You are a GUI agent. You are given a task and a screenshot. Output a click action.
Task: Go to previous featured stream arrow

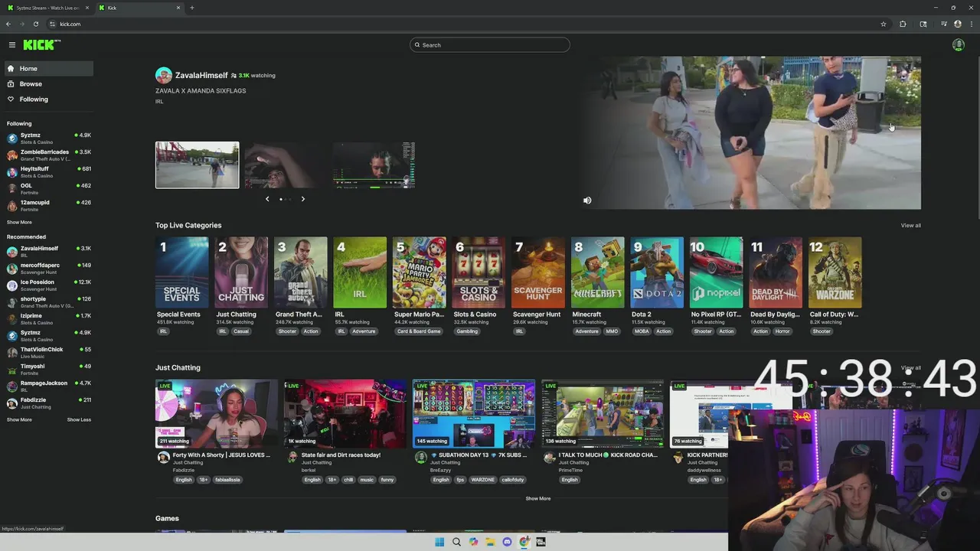[x=267, y=199]
